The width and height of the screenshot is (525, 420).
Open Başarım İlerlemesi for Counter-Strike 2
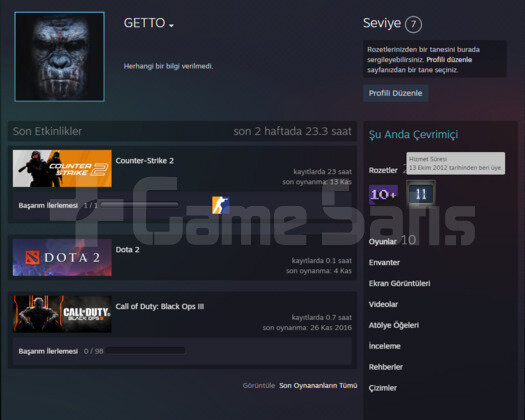click(x=48, y=205)
